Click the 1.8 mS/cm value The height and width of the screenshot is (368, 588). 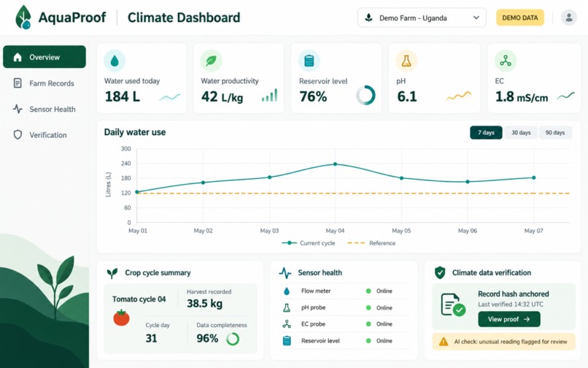(522, 97)
